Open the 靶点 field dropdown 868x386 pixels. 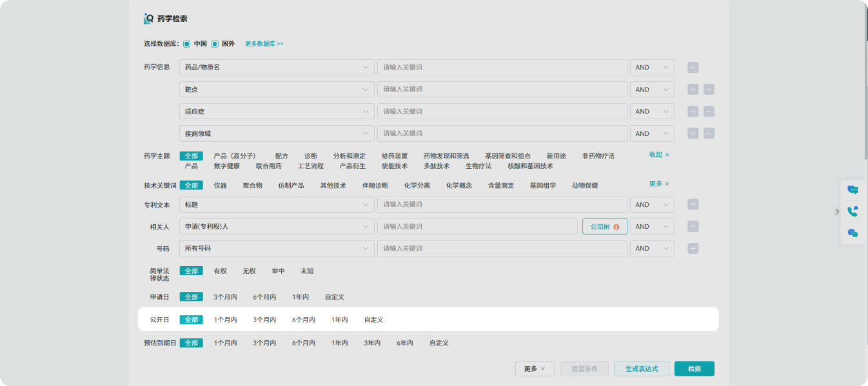[277, 90]
